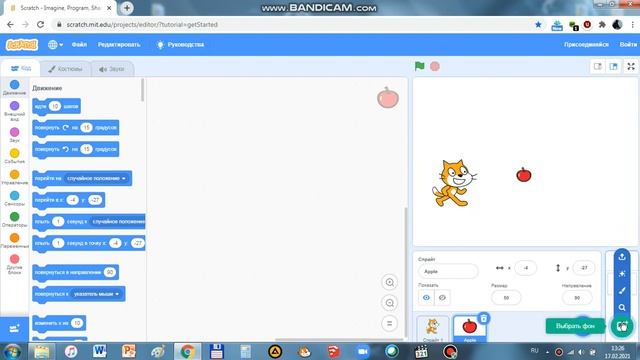Select the Управление block category

[x=14, y=177]
